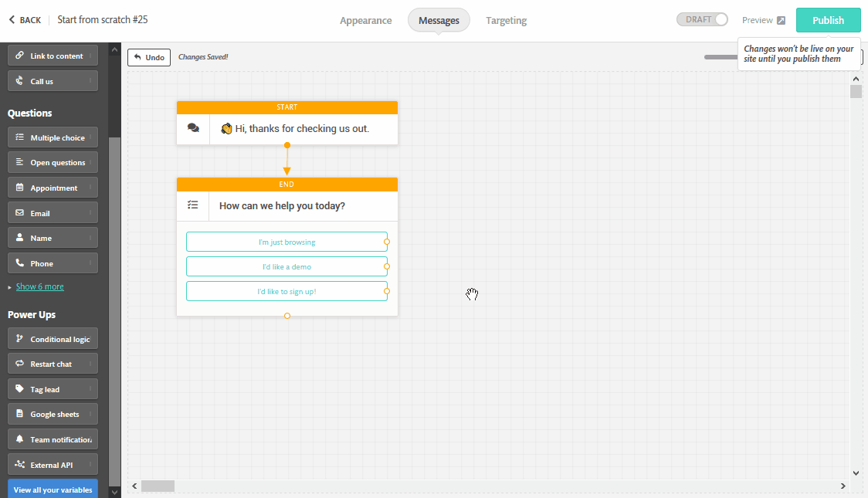
Task: Click the Undo arrow icon
Action: tap(137, 57)
